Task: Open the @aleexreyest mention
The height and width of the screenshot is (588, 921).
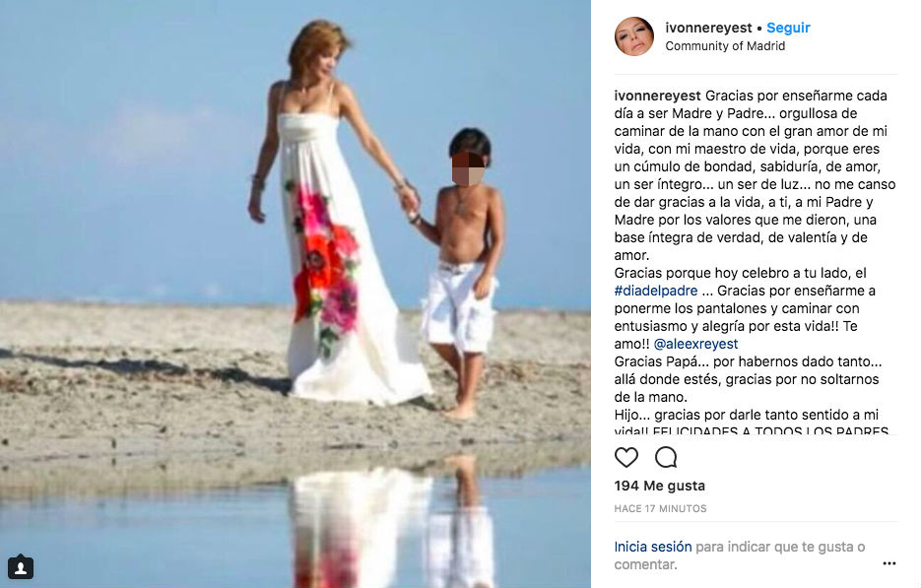Action: [695, 344]
